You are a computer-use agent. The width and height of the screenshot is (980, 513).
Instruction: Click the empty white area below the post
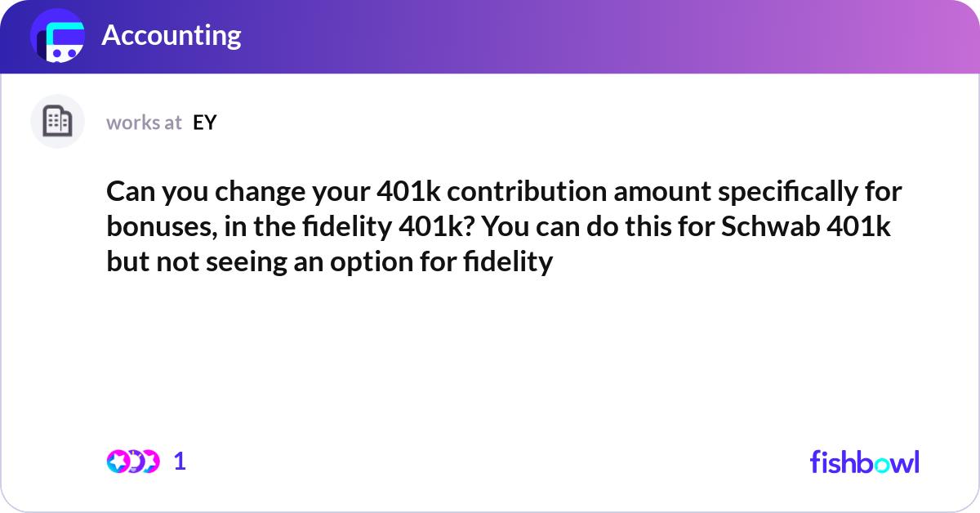[x=490, y=359]
